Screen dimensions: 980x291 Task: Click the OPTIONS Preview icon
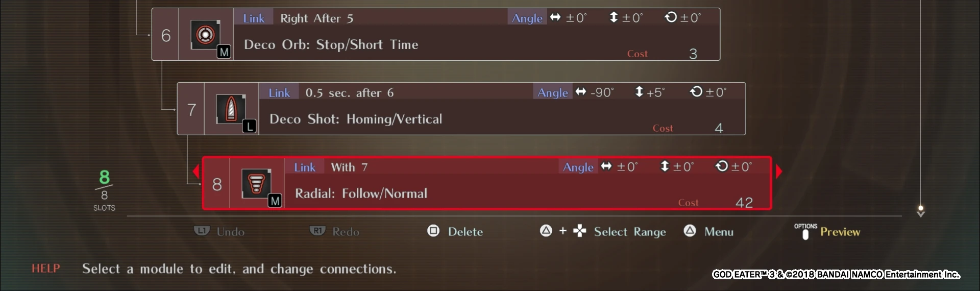pyautogui.click(x=805, y=232)
